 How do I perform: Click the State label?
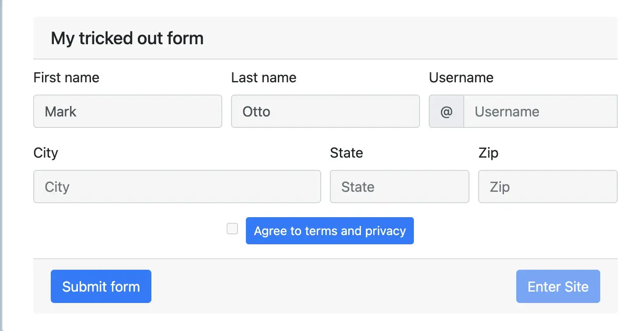[346, 153]
